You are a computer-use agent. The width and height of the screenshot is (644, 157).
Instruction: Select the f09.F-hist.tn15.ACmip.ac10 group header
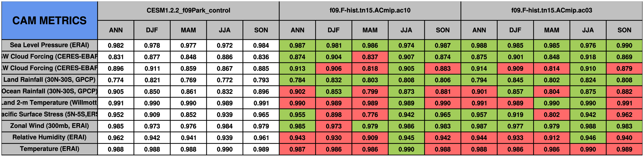pos(370,11)
